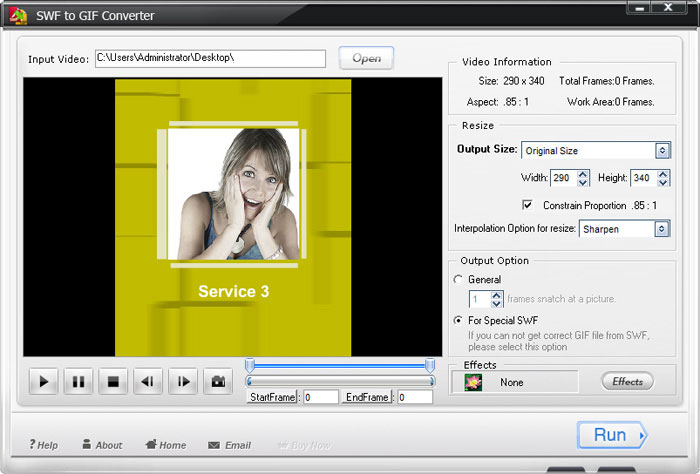Click the SWF to GIF Converter app icon
The height and width of the screenshot is (474, 700).
point(18,16)
